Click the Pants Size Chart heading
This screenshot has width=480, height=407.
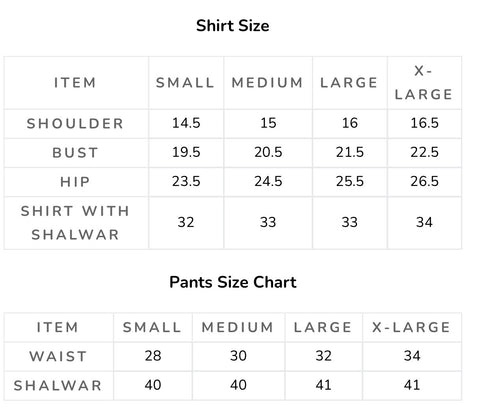tap(233, 282)
